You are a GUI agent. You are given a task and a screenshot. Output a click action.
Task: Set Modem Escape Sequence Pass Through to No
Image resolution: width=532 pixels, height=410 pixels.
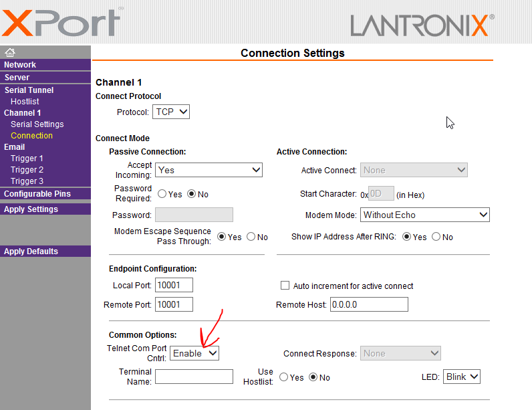click(x=251, y=237)
